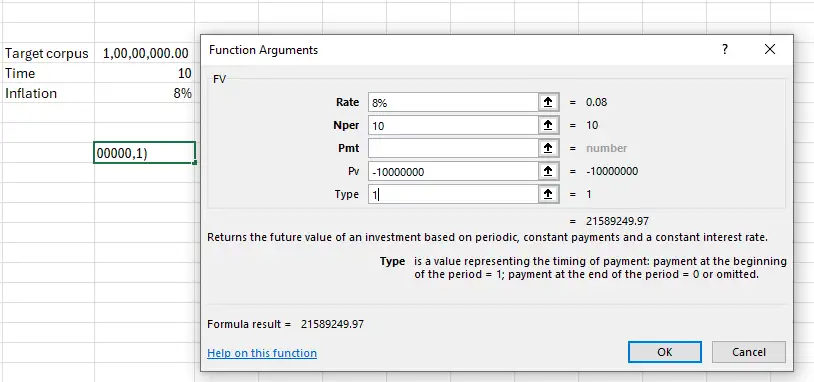Click the Formula result value 21589249.97
The height and width of the screenshot is (382, 814).
pos(332,324)
